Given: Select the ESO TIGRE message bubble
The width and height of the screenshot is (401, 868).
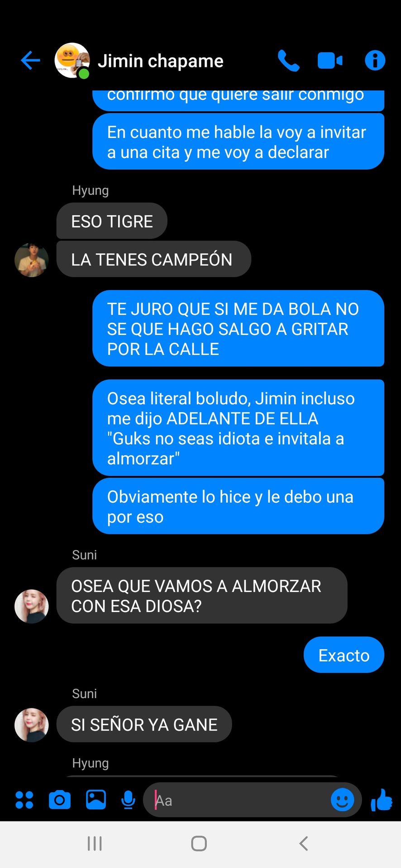Looking at the screenshot, I should tap(112, 221).
